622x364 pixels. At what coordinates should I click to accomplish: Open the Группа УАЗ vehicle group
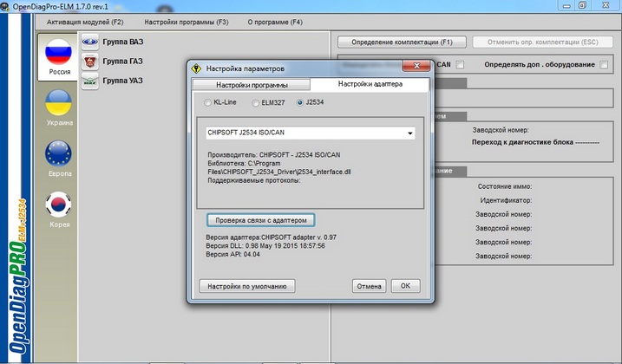pyautogui.click(x=121, y=81)
